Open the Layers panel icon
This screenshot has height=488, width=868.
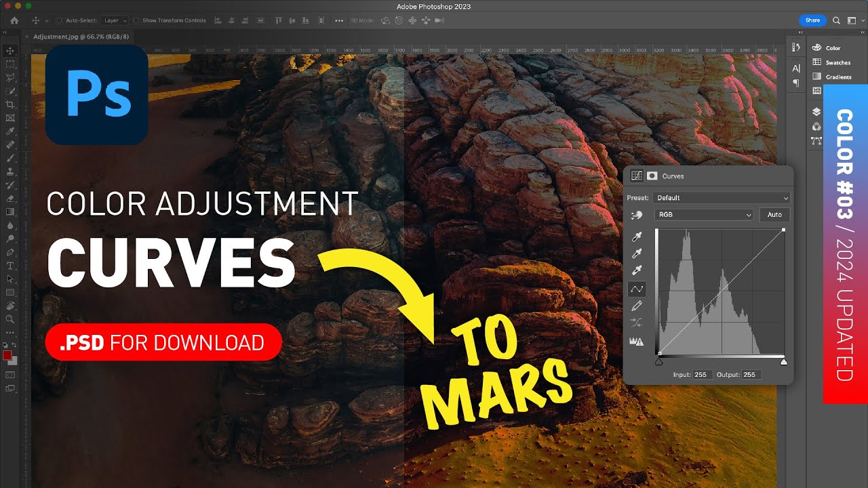pos(816,112)
